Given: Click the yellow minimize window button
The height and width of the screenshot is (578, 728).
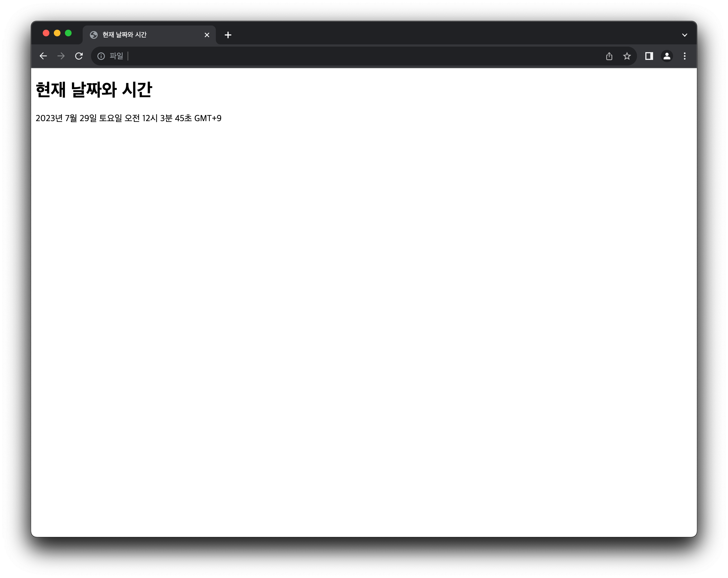Looking at the screenshot, I should 57,33.
